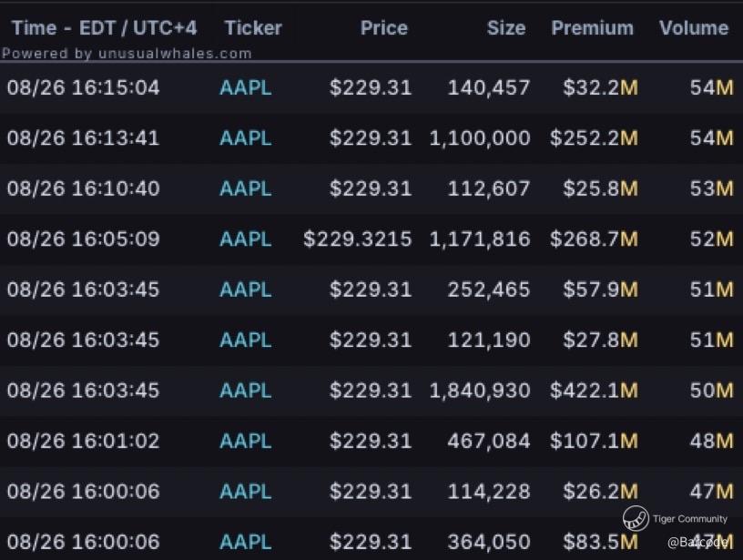Open AAPL ticker in the 16:05:09 row
This screenshot has height=560, width=743.
click(245, 239)
